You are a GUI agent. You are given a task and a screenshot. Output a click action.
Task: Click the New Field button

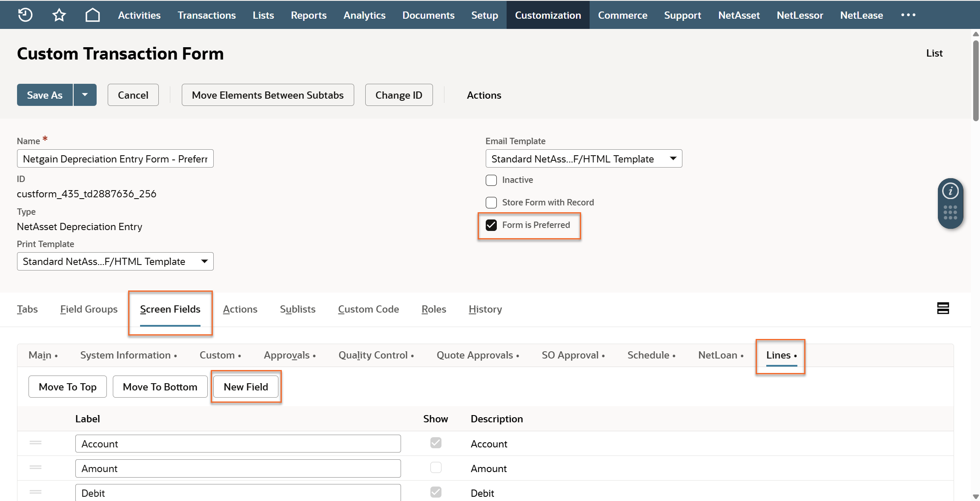click(246, 387)
